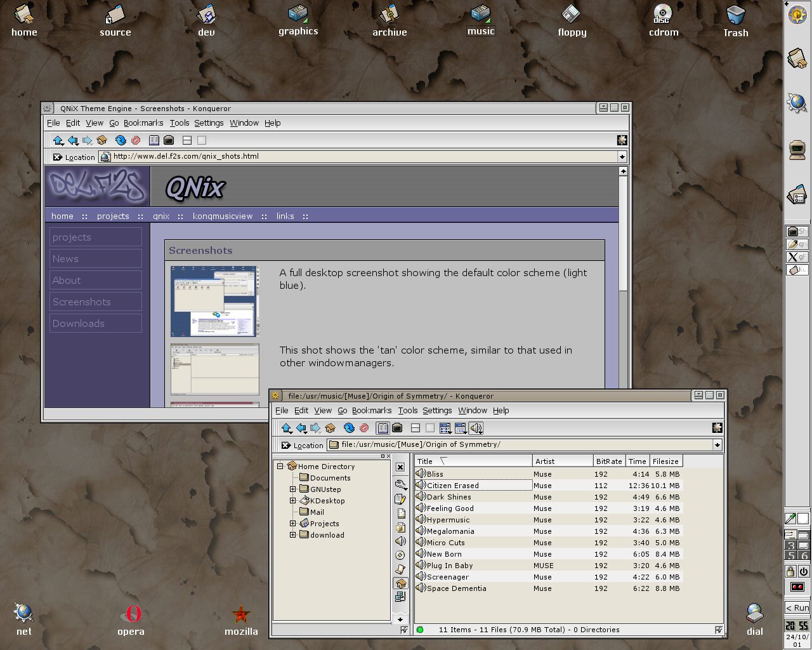This screenshot has height=650, width=812.
Task: Click the projects link in page nav bar
Action: (113, 216)
